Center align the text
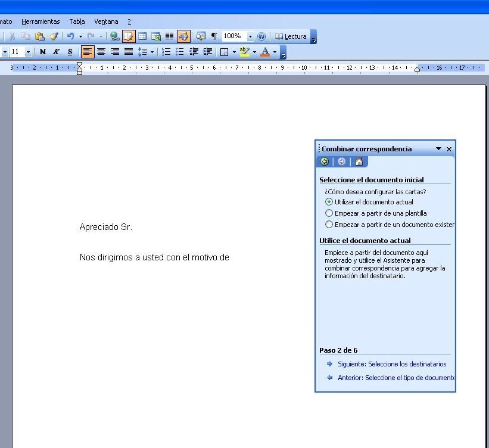 pos(101,52)
